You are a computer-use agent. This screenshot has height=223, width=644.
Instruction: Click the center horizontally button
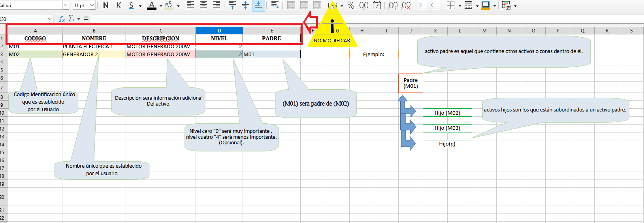coord(203,6)
